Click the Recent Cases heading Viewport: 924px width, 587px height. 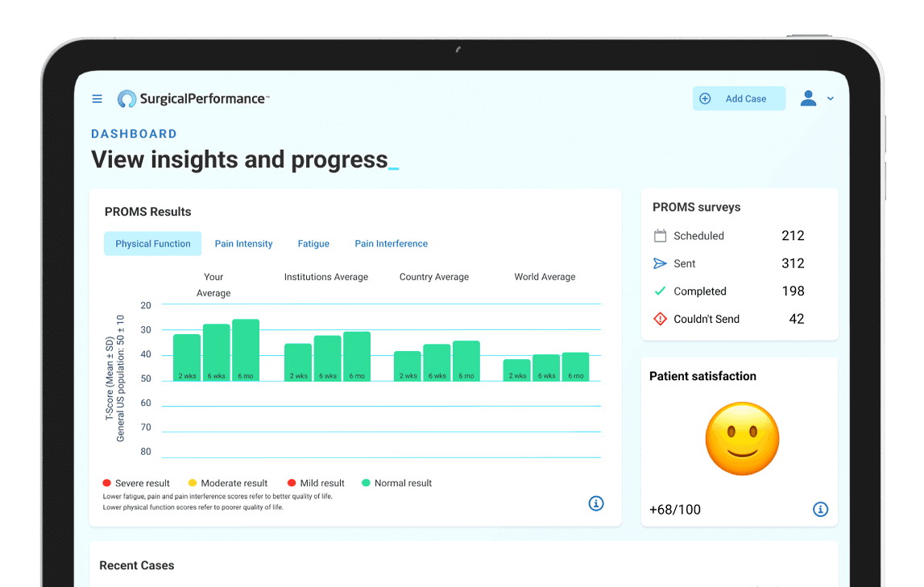(x=137, y=565)
